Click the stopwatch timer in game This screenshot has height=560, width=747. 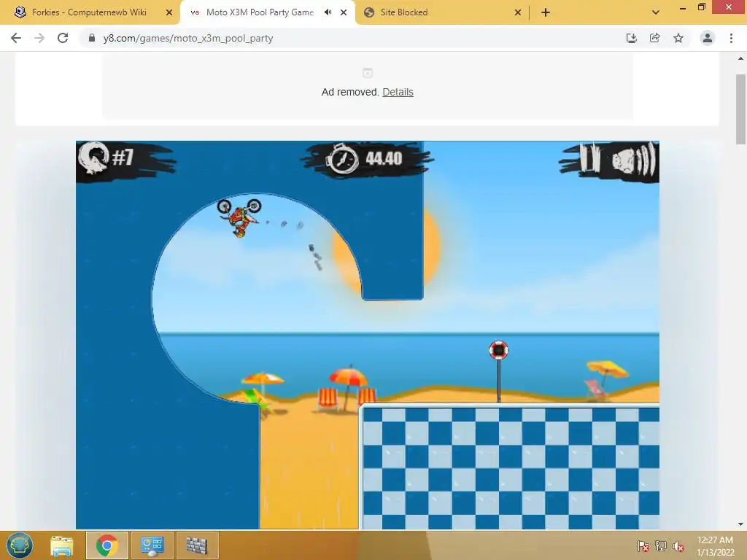coord(341,159)
